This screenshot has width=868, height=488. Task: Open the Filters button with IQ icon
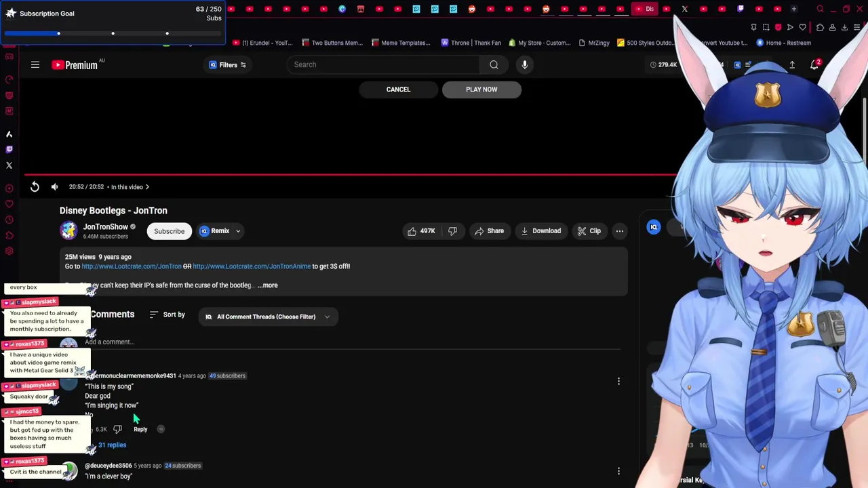pos(228,65)
